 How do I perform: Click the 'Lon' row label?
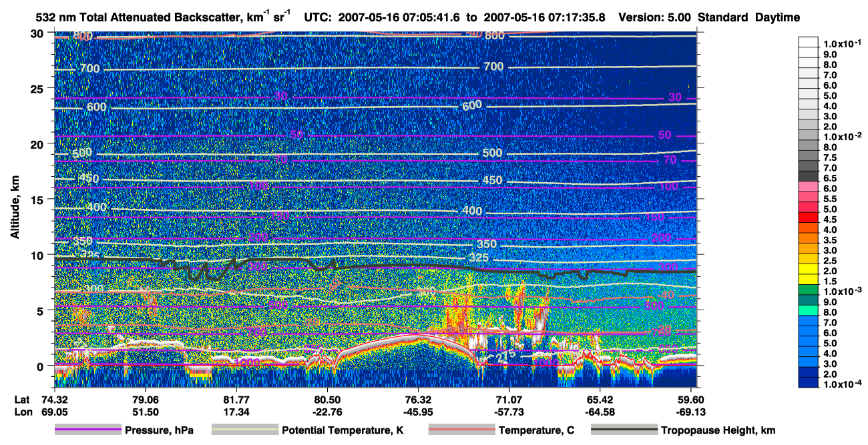tap(23, 412)
